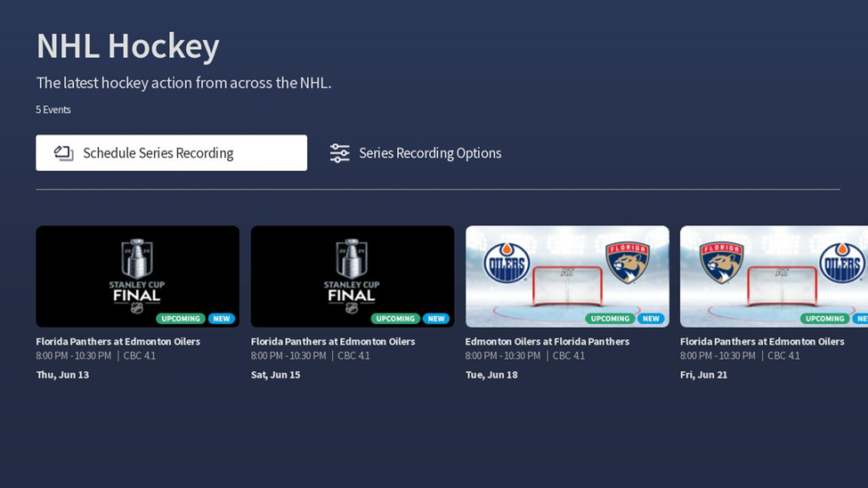Click the '5 Events' count text
Viewport: 868px width, 488px height.
pyautogui.click(x=53, y=110)
